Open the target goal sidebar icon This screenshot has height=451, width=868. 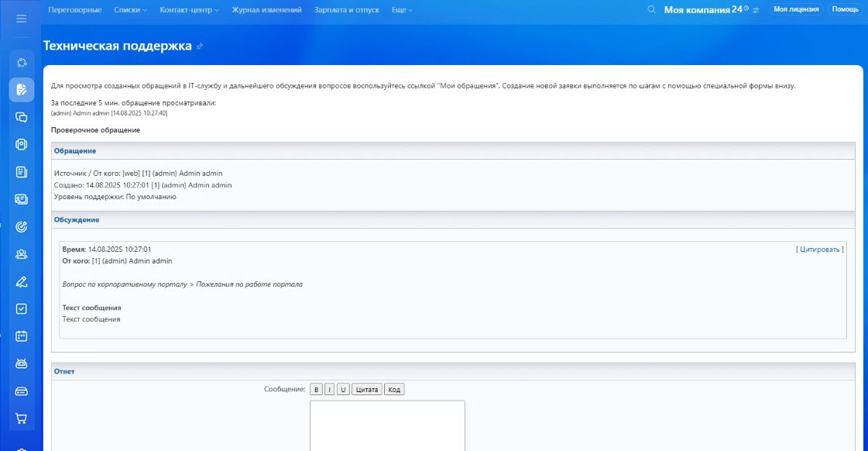coord(21,226)
